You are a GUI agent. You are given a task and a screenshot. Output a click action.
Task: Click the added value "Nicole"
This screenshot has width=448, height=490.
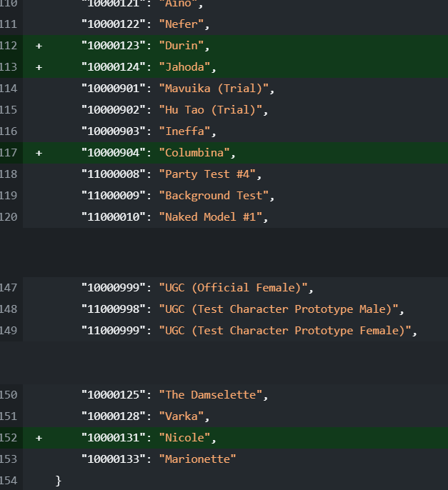[x=184, y=438]
